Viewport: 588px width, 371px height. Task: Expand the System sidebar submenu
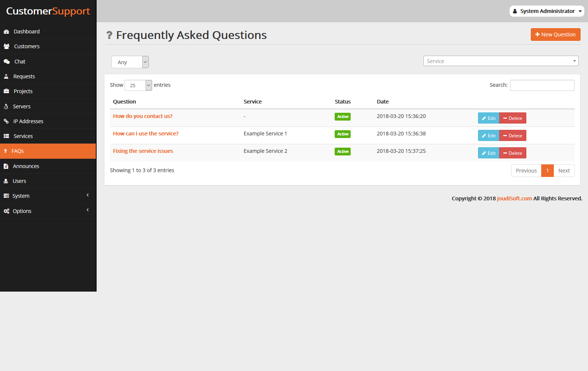tap(48, 196)
